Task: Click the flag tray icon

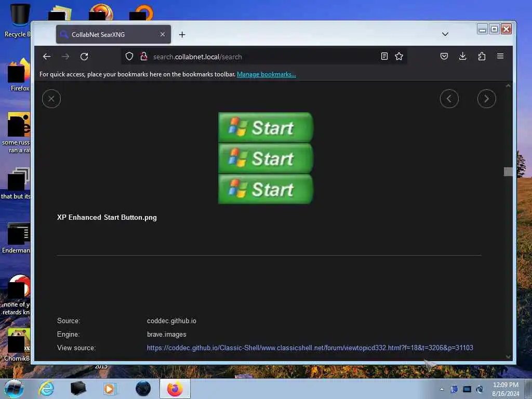Action: point(454,389)
